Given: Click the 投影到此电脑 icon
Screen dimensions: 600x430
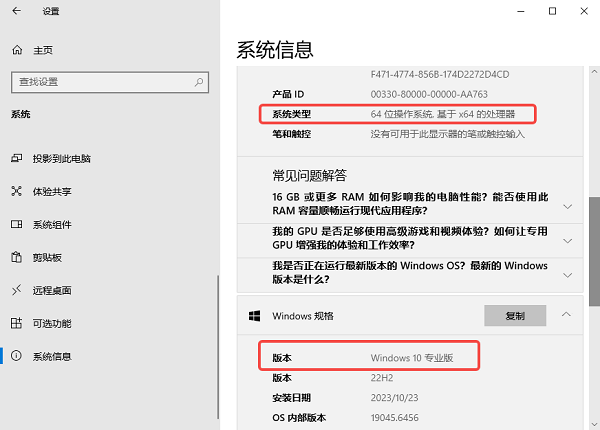Looking at the screenshot, I should coord(16,158).
